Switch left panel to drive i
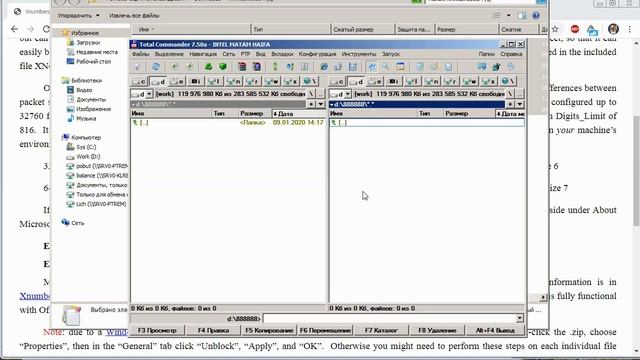Screen dimensions: 640x360 coord(196,82)
